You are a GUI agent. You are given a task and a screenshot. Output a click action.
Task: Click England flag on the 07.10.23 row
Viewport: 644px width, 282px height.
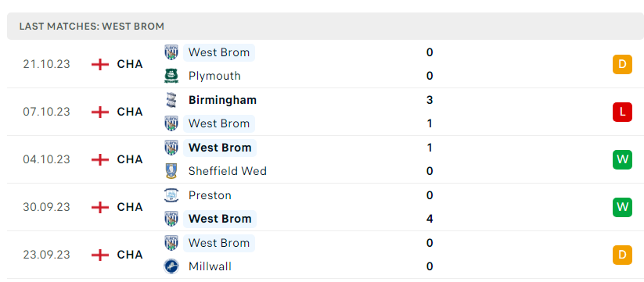pyautogui.click(x=100, y=112)
